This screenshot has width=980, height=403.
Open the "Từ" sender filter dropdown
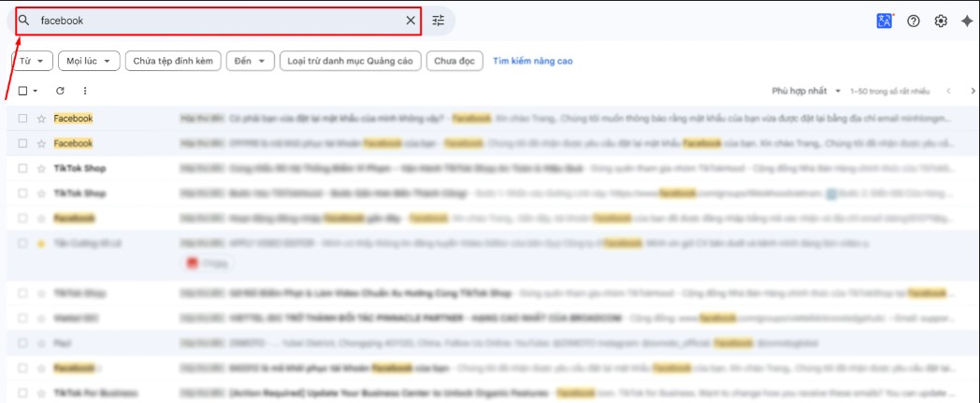click(32, 61)
